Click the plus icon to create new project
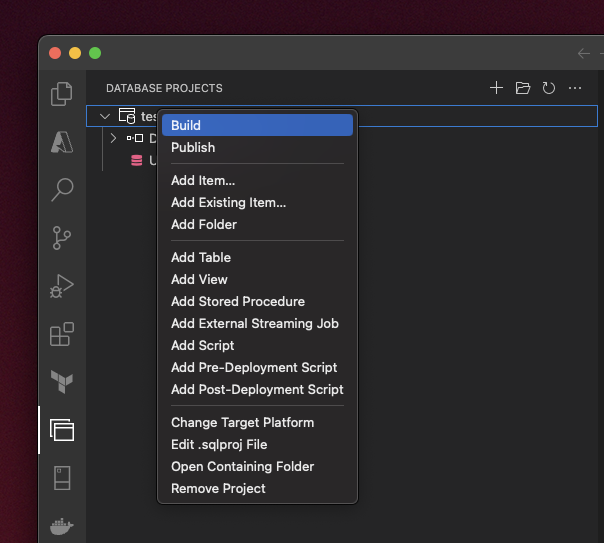 click(496, 88)
